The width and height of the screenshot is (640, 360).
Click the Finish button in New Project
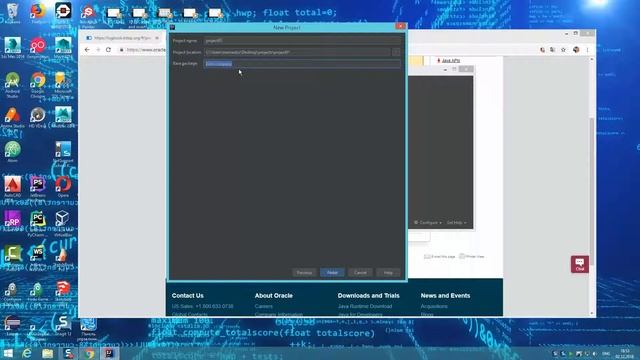(x=332, y=272)
